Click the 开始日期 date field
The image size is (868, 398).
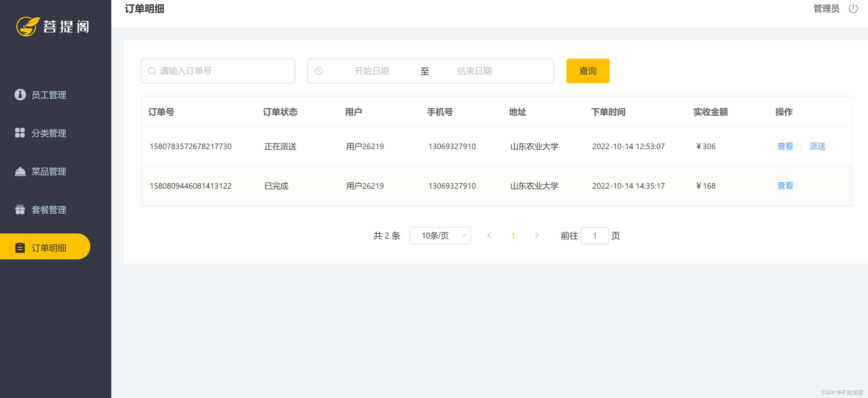(372, 71)
